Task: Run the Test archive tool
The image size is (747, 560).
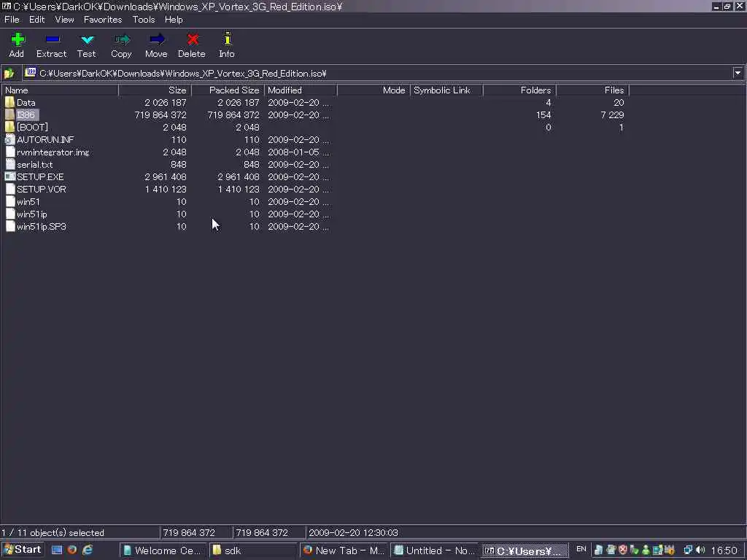Action: [88, 39]
